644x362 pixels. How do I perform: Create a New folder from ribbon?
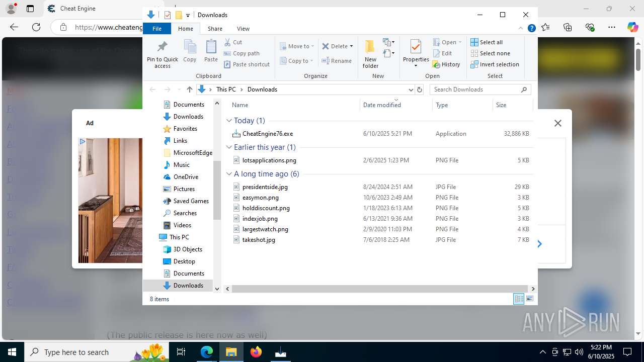pyautogui.click(x=370, y=54)
